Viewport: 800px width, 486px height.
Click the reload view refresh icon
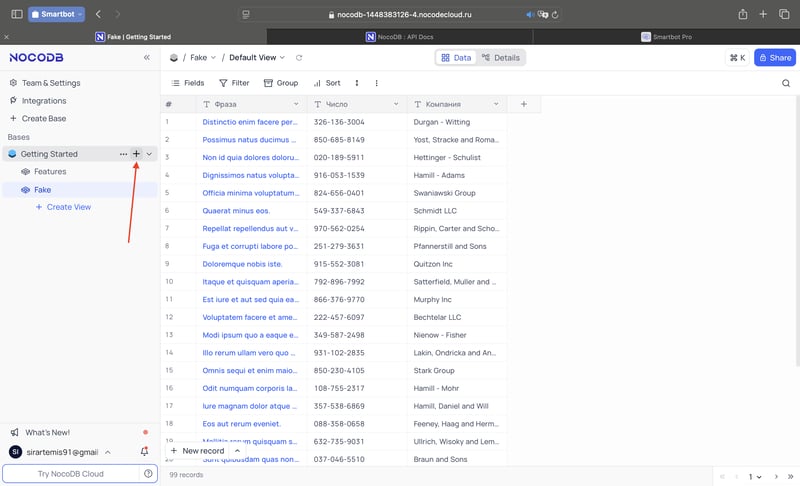pos(299,58)
